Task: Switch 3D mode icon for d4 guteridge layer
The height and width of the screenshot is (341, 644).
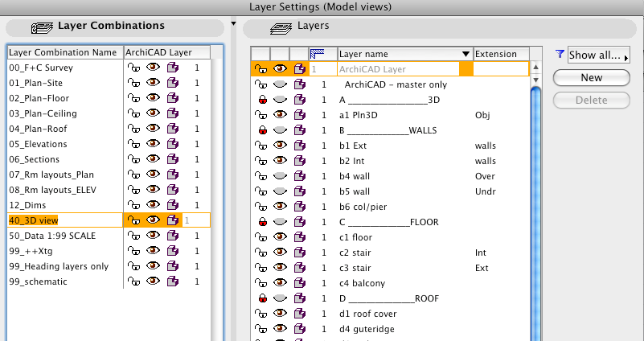Action: [x=300, y=329]
